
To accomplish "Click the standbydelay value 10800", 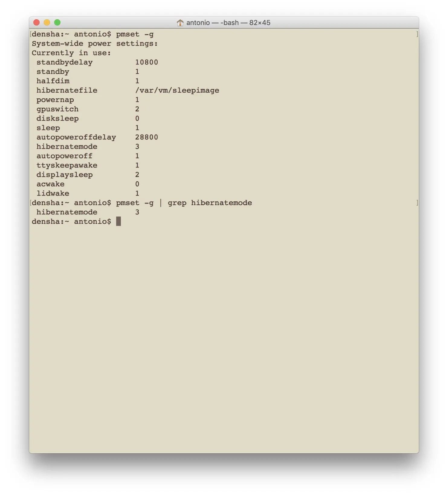I will point(147,62).
